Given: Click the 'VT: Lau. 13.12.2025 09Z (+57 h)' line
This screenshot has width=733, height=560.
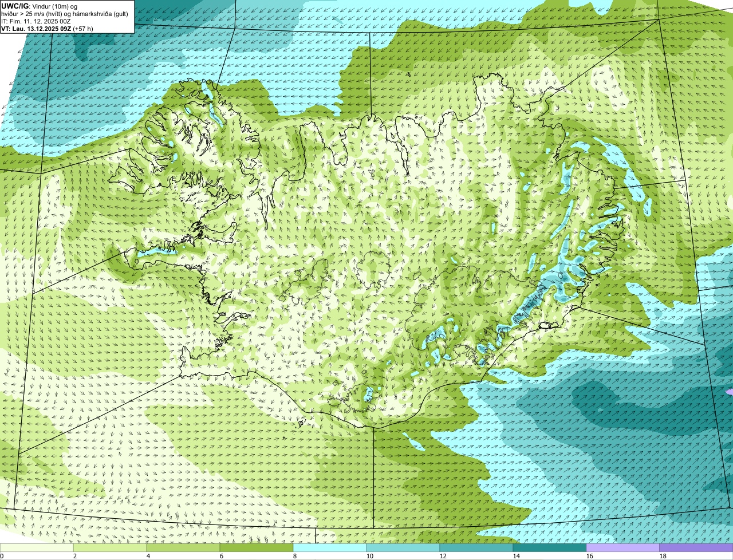Looking at the screenshot, I should (47, 29).
